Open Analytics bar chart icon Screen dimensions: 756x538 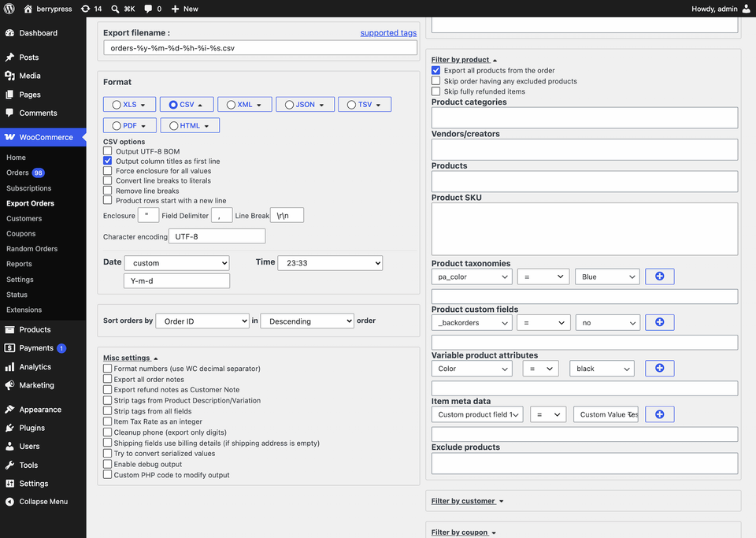(9, 367)
